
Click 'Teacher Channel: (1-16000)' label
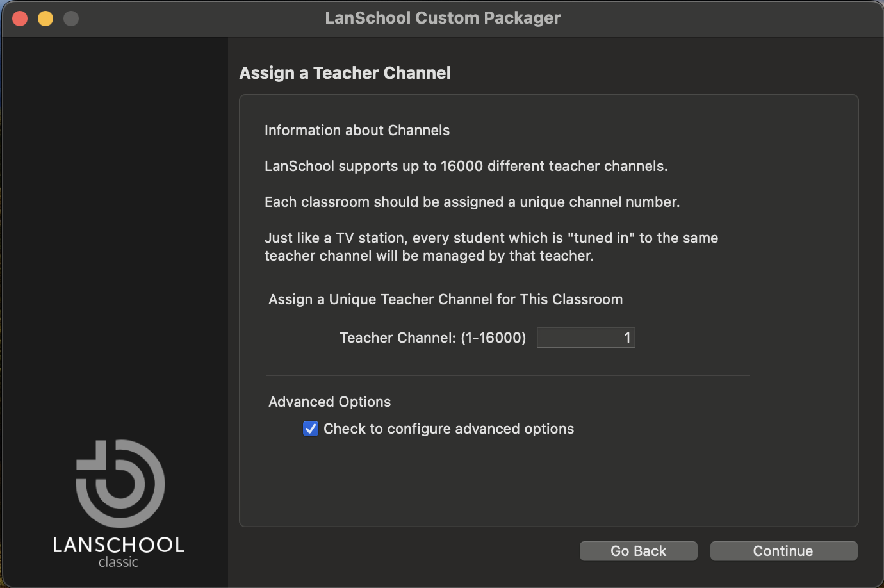point(432,338)
